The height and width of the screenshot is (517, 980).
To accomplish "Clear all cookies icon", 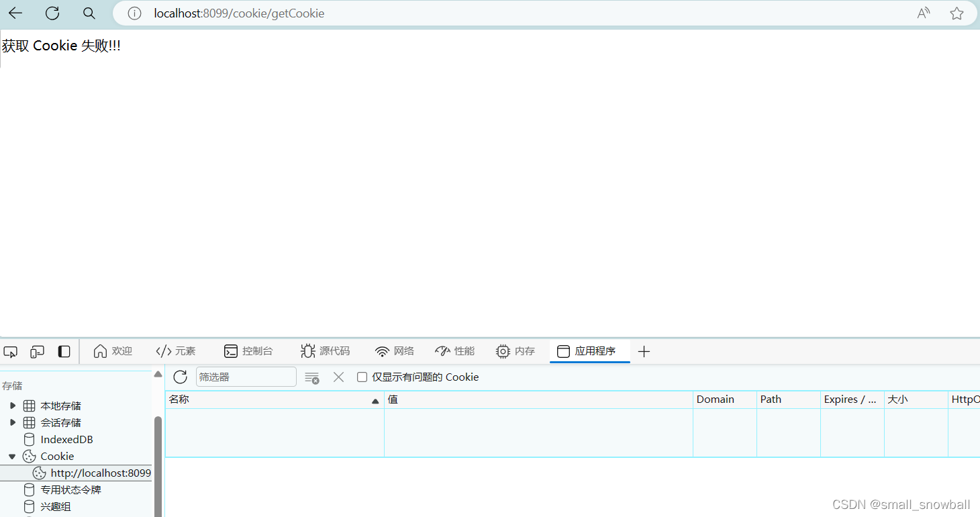I will point(312,377).
